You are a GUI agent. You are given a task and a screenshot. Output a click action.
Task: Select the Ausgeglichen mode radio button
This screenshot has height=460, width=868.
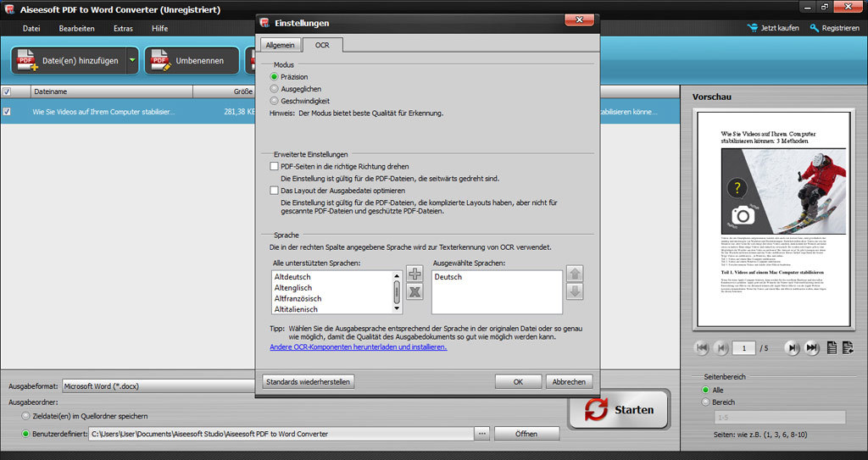tap(274, 89)
